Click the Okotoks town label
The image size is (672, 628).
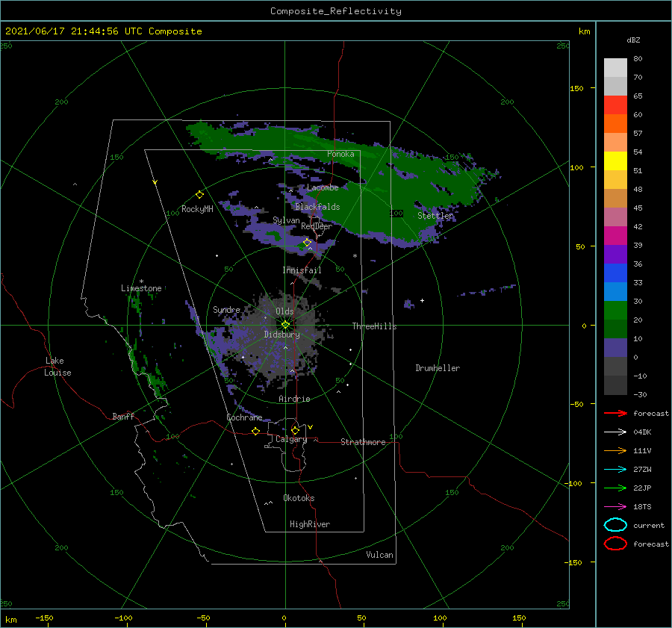(299, 498)
